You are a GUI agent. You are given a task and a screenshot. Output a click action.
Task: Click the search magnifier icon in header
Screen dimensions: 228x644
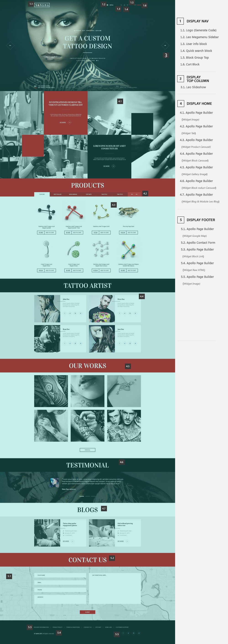coord(121,5)
